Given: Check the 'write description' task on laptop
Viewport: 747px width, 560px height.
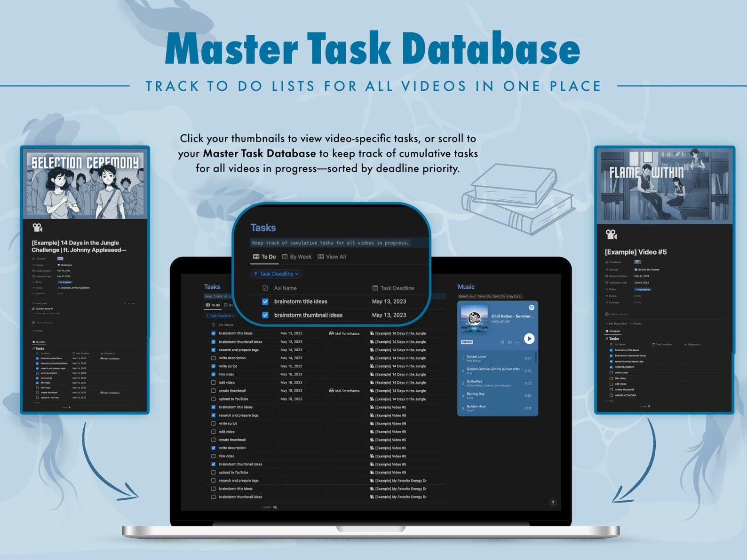Looking at the screenshot, I should (x=214, y=358).
